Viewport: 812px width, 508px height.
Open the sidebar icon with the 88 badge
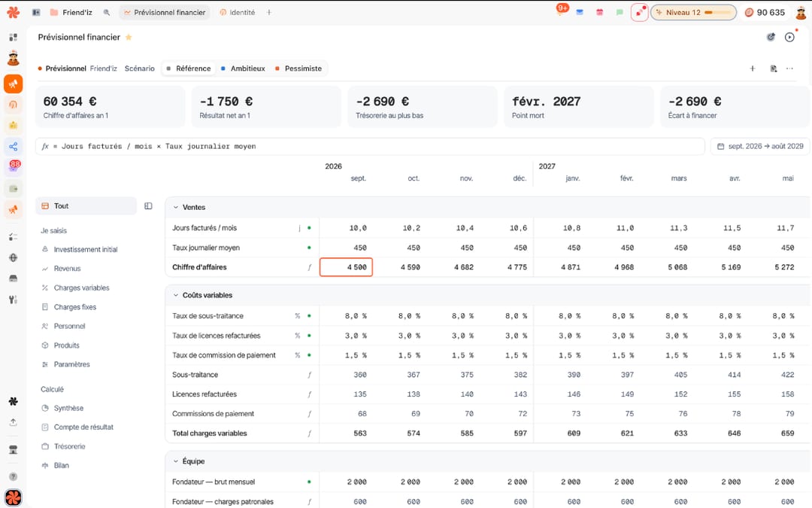click(14, 166)
